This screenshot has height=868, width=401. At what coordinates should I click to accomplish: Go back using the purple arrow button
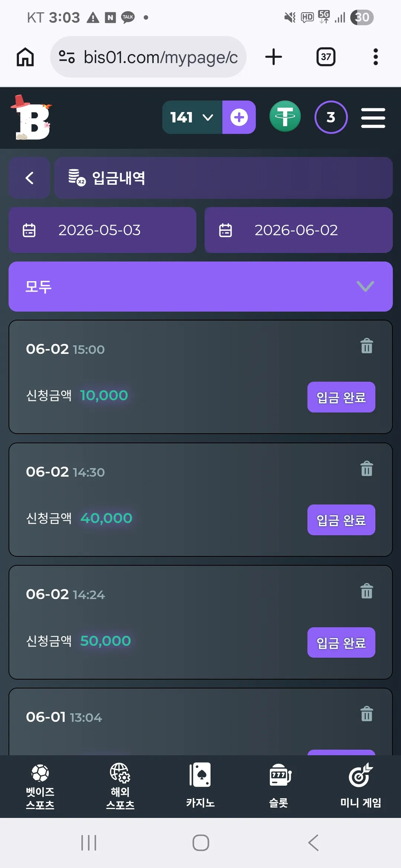(x=29, y=178)
